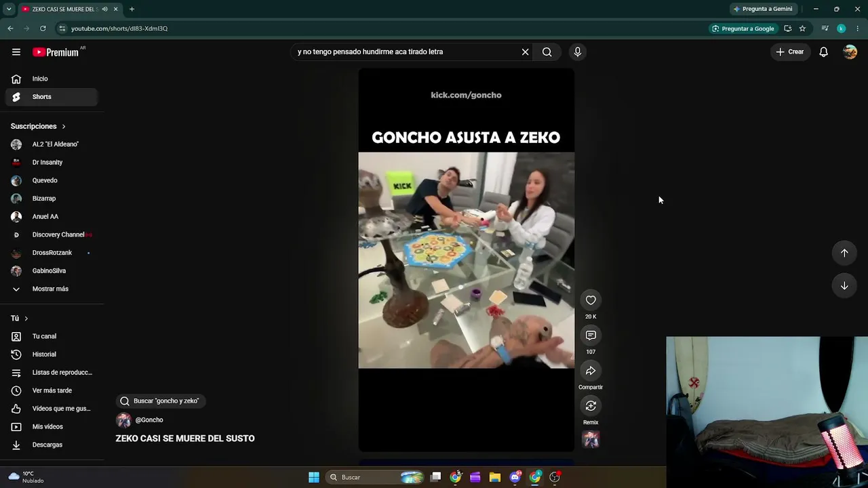This screenshot has width=868, height=488.
Task: Open Ver más tarde
Action: [x=52, y=390]
